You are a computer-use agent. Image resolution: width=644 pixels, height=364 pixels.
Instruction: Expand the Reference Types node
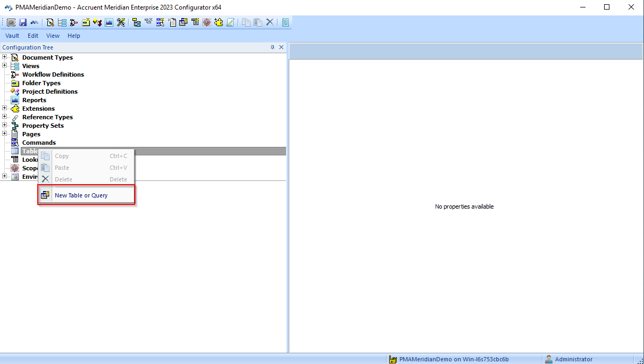pos(5,117)
